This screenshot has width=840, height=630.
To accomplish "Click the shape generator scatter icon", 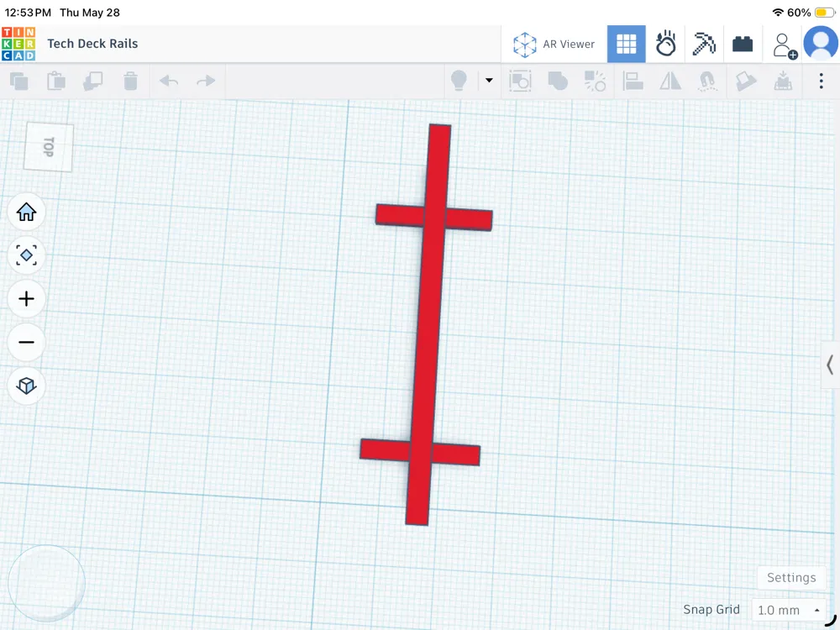I will click(595, 81).
